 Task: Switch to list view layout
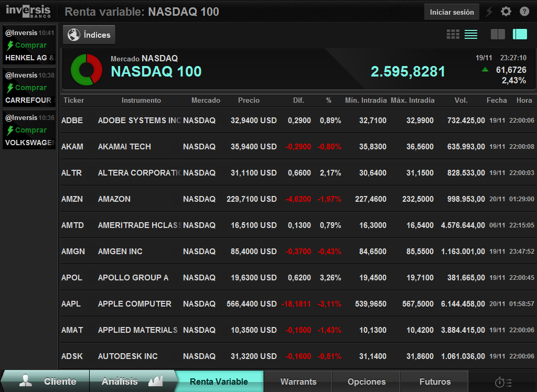pyautogui.click(x=471, y=34)
